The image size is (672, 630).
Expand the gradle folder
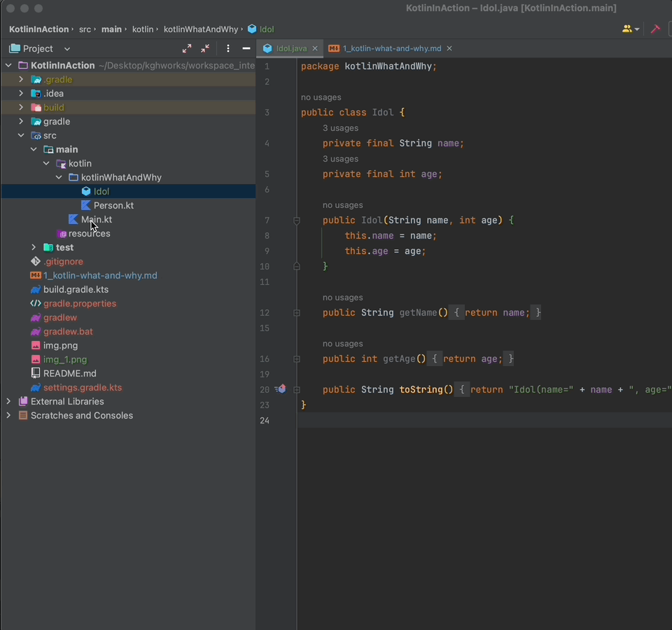coord(21,121)
